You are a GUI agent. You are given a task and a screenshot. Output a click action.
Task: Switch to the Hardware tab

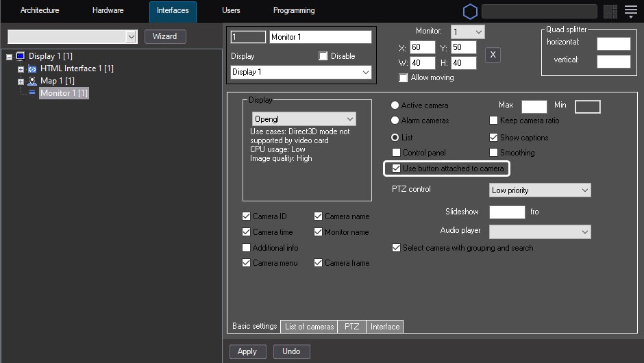[x=108, y=11]
